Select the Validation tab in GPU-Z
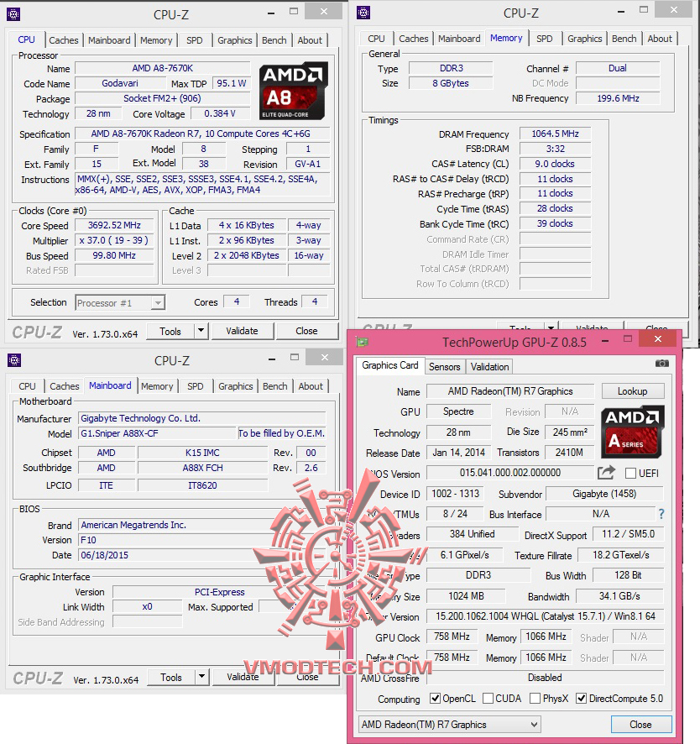Viewport: 700px width, 744px height. [490, 367]
